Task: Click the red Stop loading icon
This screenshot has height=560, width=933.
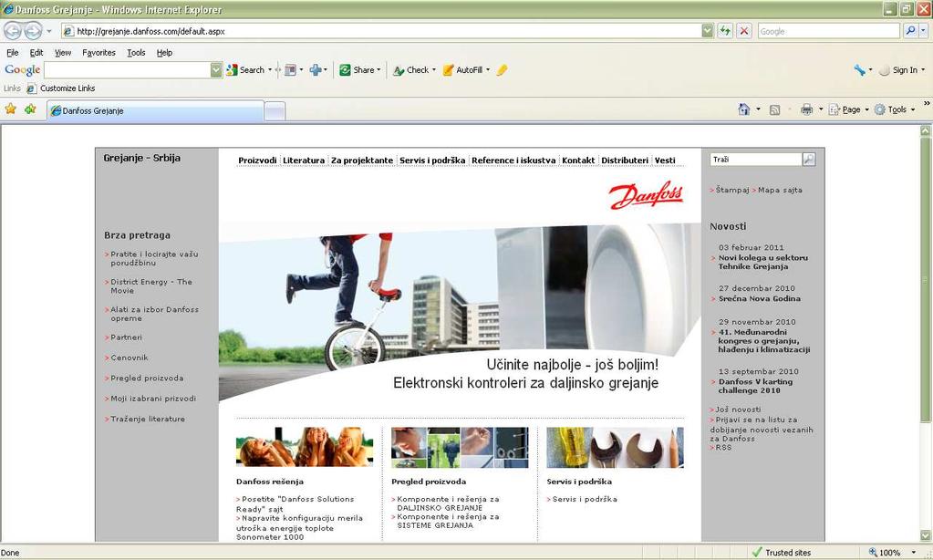Action: pos(744,31)
